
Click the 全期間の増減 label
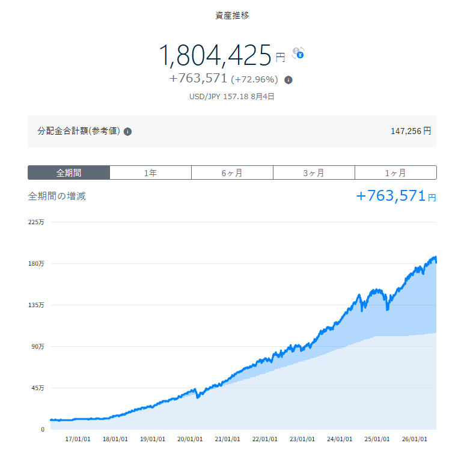tap(56, 196)
